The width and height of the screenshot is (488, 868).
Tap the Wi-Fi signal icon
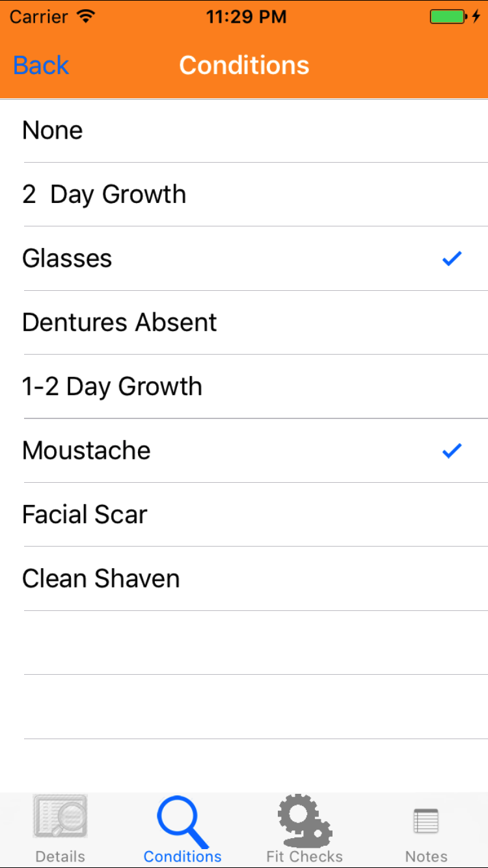85,17
